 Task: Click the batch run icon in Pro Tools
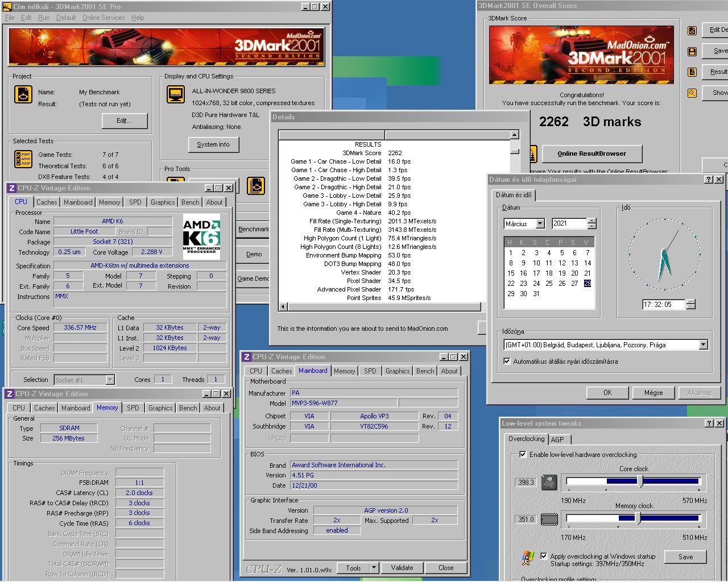click(x=256, y=186)
